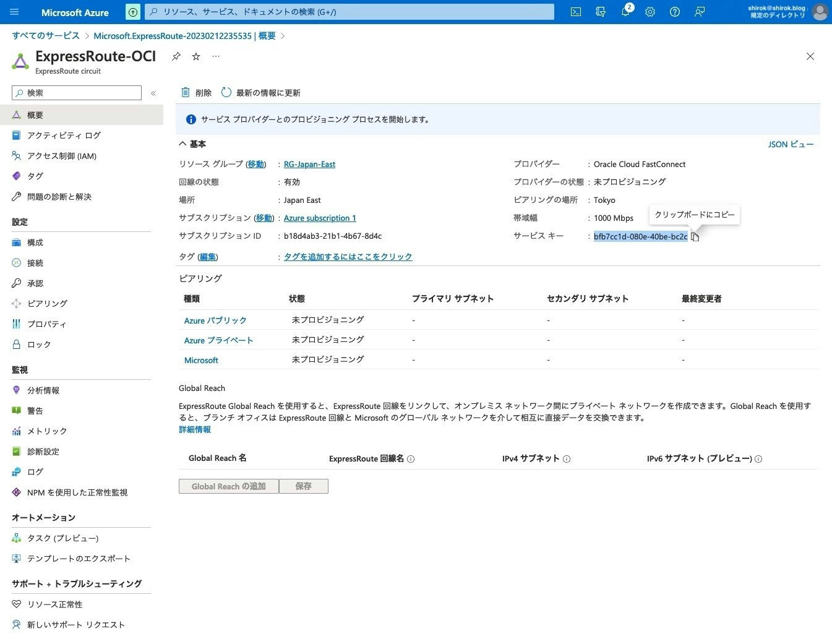Click the resource search field
The image size is (832, 644).
pos(346,12)
